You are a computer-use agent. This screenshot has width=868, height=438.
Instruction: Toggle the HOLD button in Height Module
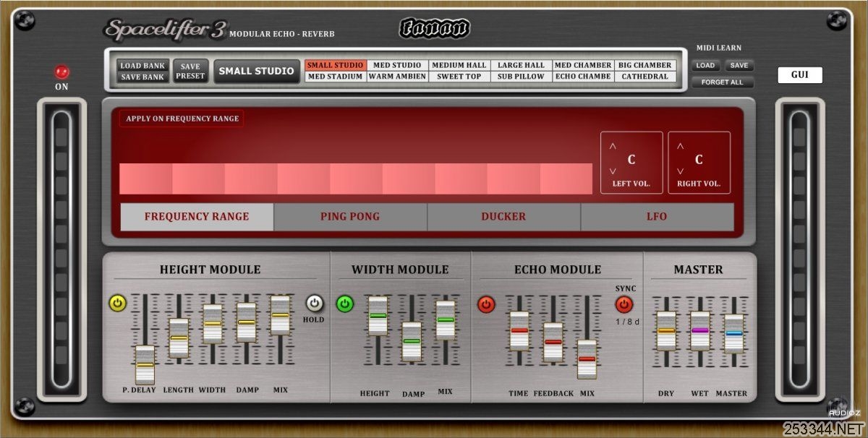click(314, 303)
